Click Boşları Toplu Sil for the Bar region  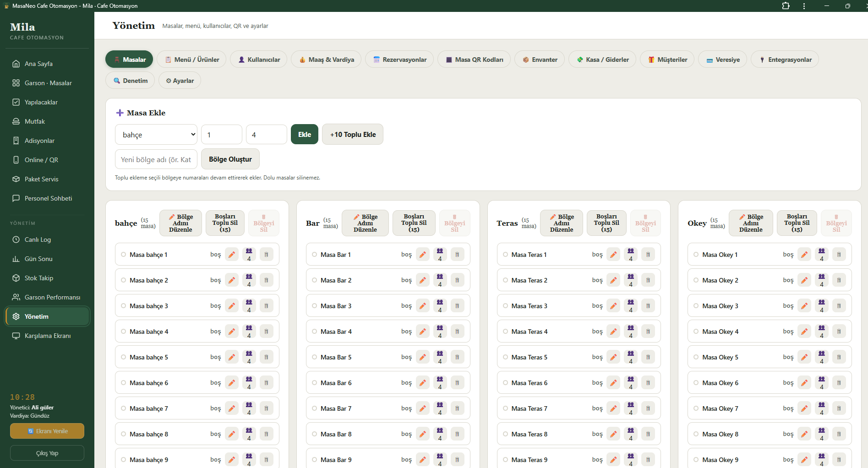tap(414, 223)
